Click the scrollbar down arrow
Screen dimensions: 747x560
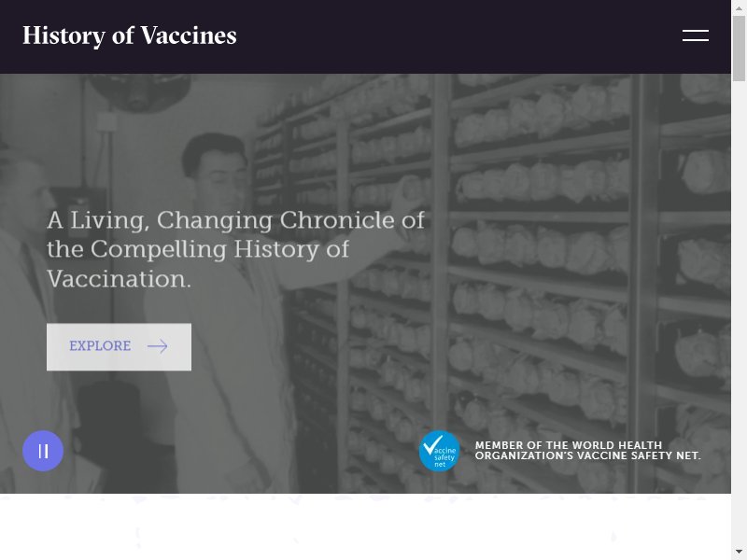(739, 553)
